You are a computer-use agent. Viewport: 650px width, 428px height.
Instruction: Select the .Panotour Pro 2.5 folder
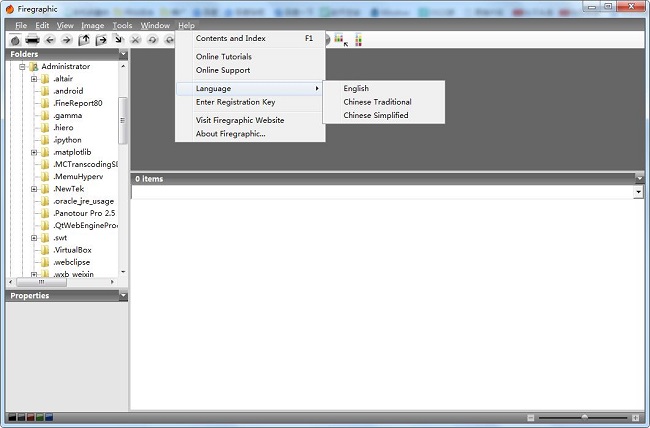pos(84,213)
